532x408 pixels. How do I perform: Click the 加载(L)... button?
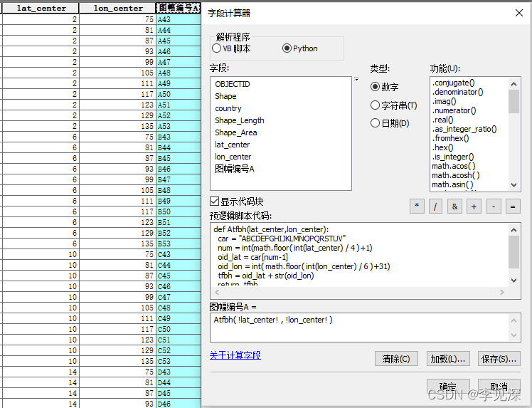(x=447, y=358)
